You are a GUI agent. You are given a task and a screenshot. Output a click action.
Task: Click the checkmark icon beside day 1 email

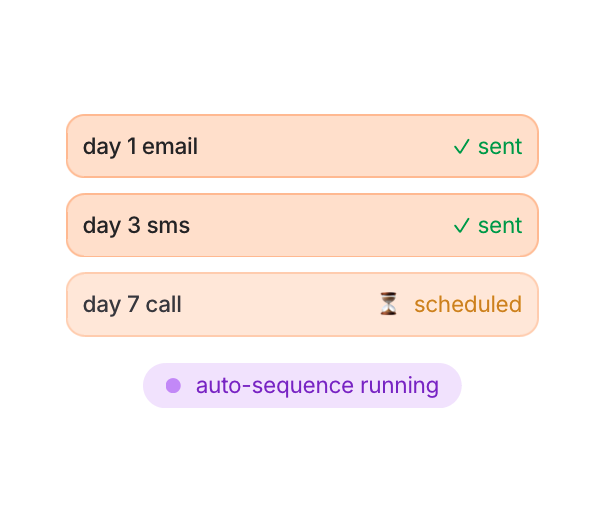461,147
